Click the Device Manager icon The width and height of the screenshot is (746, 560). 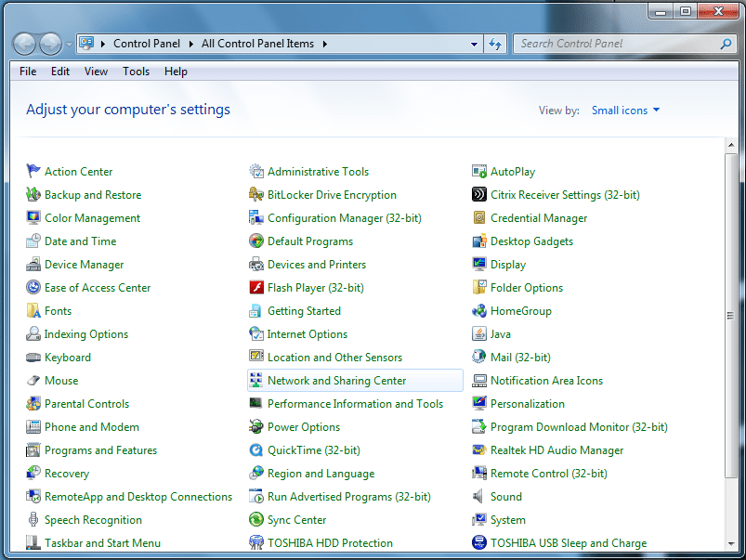click(33, 264)
